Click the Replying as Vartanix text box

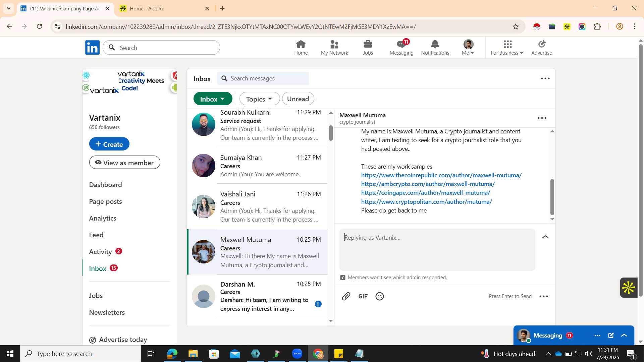point(437,250)
